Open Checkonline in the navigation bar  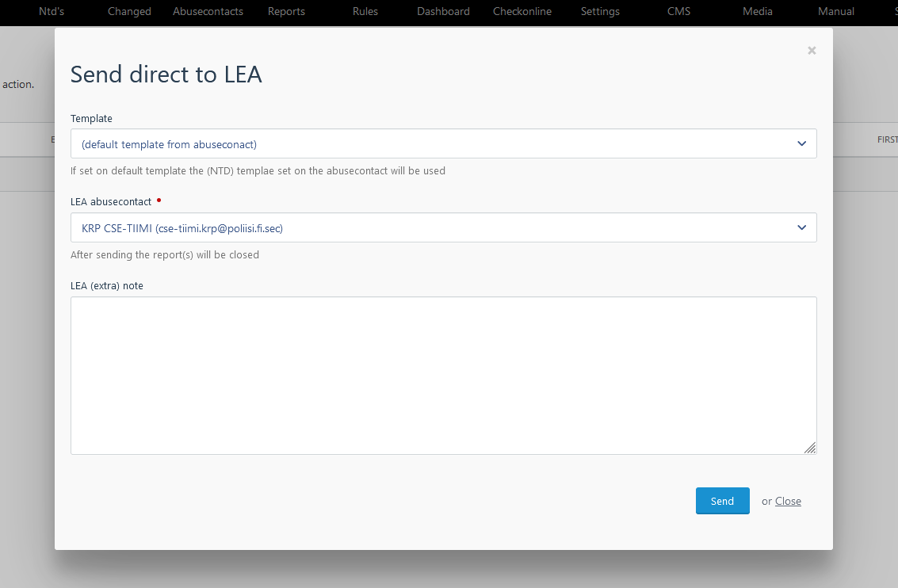pyautogui.click(x=522, y=12)
